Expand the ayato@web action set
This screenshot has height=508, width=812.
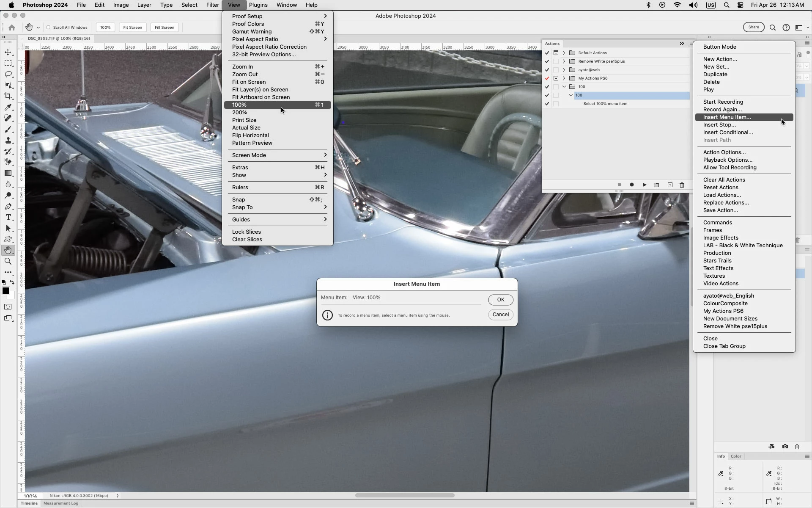click(564, 70)
